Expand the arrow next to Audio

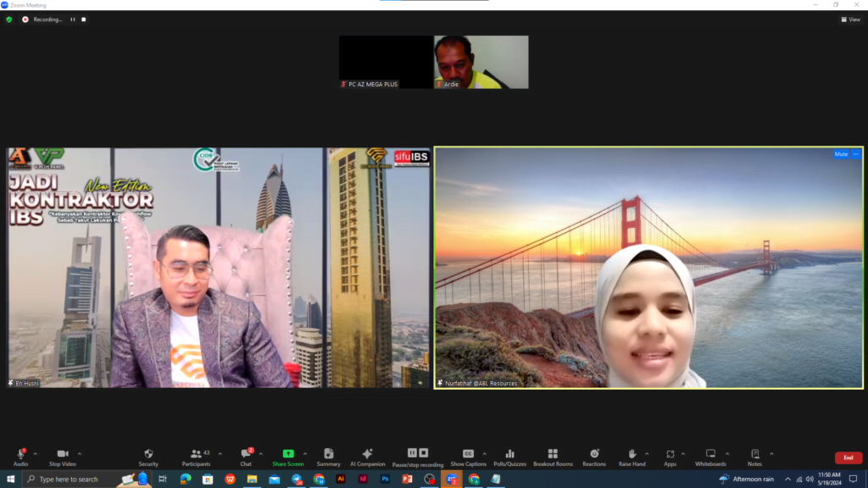tap(36, 453)
